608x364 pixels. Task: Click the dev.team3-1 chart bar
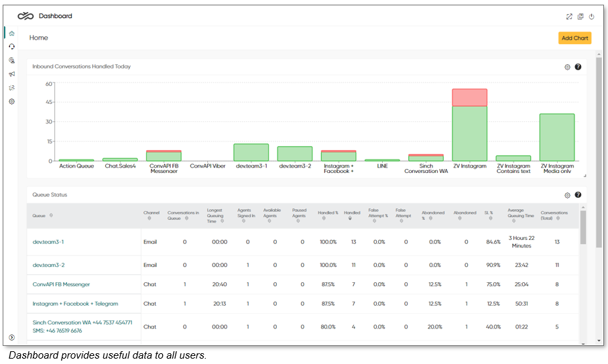[x=251, y=152]
